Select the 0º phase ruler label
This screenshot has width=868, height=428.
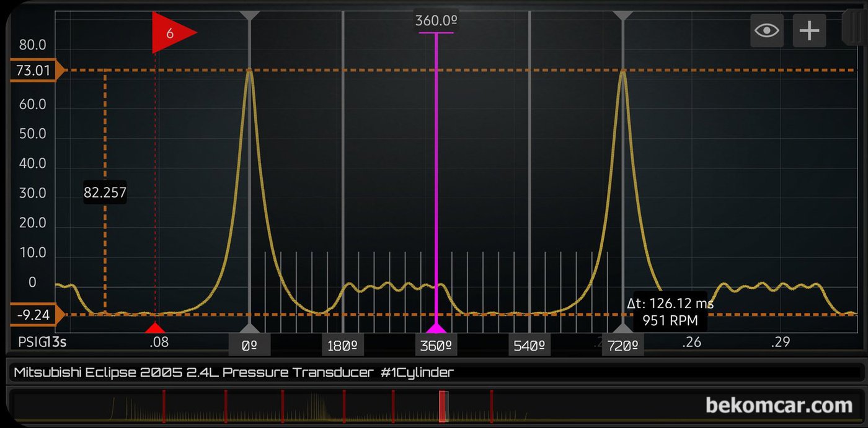249,346
